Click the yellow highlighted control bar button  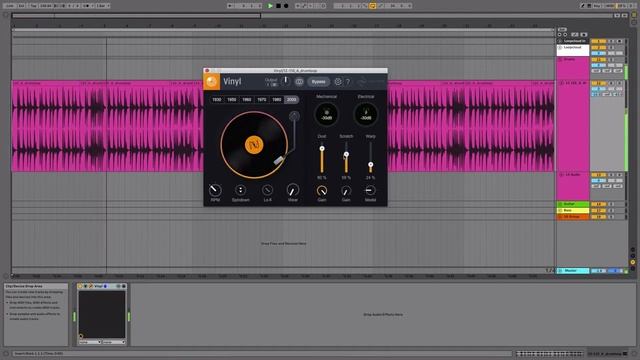coord(373,6)
